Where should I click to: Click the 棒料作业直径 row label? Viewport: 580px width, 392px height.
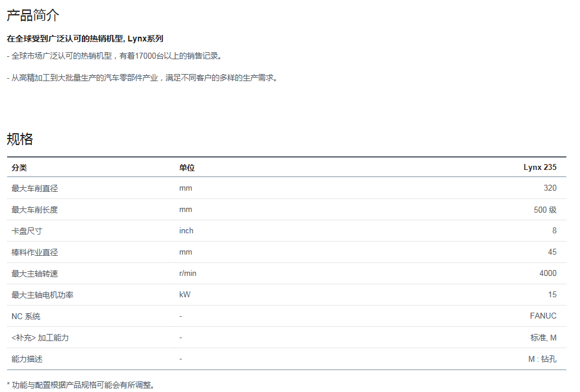(35, 252)
